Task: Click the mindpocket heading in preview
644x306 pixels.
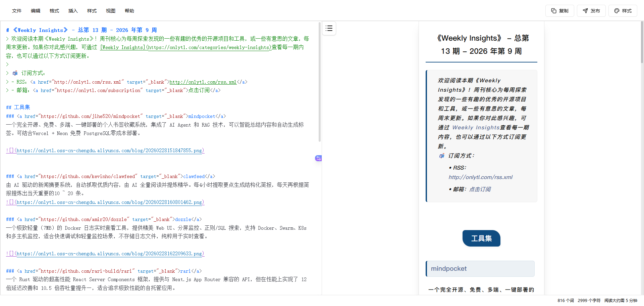Action: coord(449,269)
